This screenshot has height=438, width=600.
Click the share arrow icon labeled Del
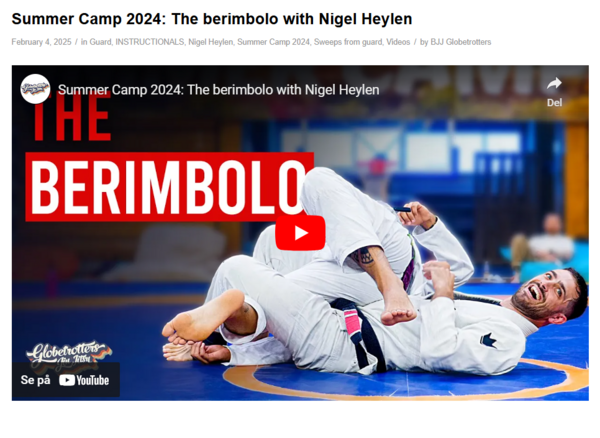point(554,84)
